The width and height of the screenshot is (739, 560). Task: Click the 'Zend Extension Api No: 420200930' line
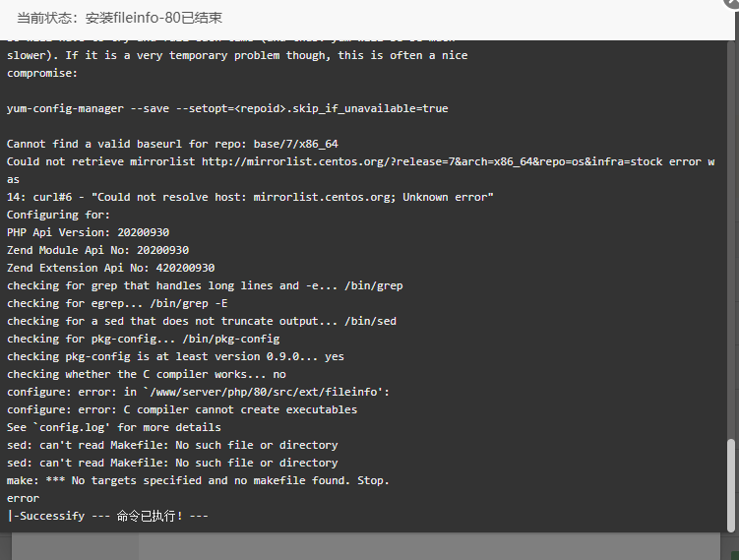click(111, 268)
